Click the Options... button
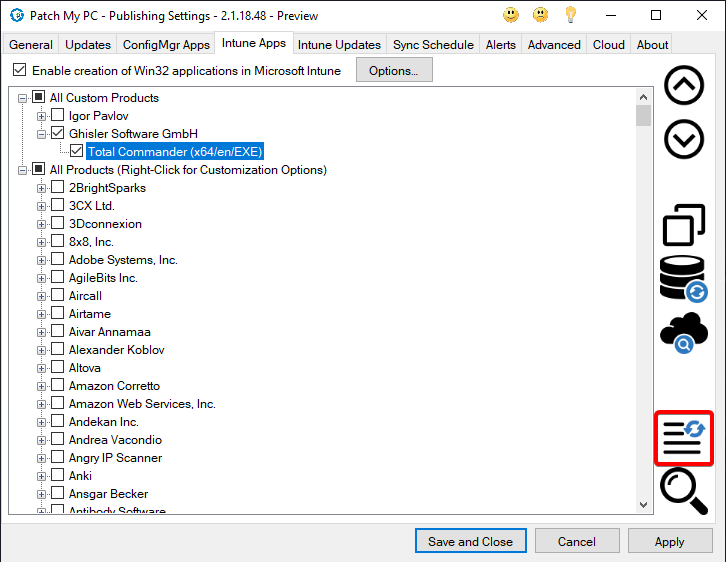The width and height of the screenshot is (726, 562). click(394, 71)
